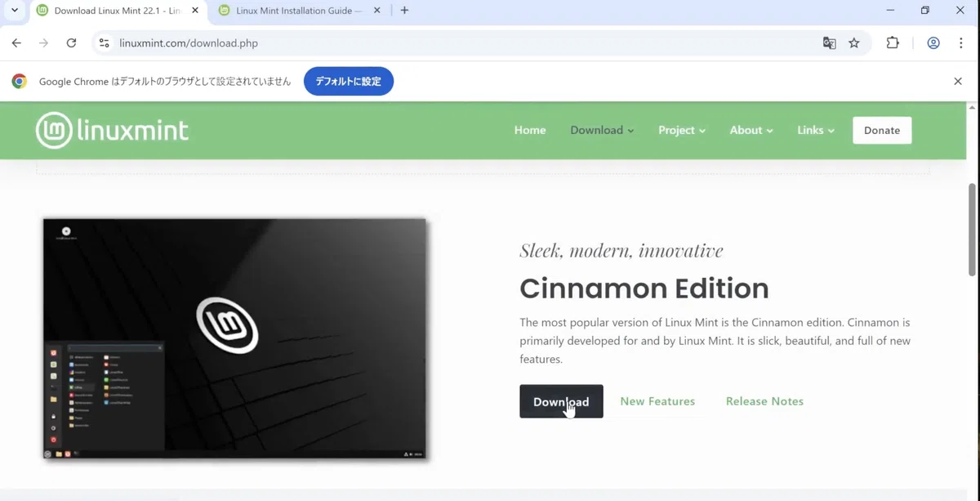Click the 'Sleek, modern, innovative' tagline
The height and width of the screenshot is (501, 980).
pos(621,251)
